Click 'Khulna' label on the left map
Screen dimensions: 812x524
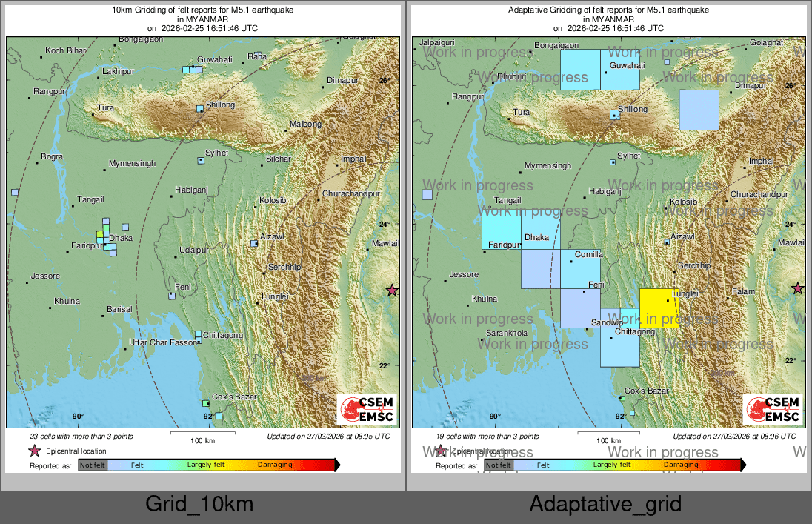(x=67, y=301)
